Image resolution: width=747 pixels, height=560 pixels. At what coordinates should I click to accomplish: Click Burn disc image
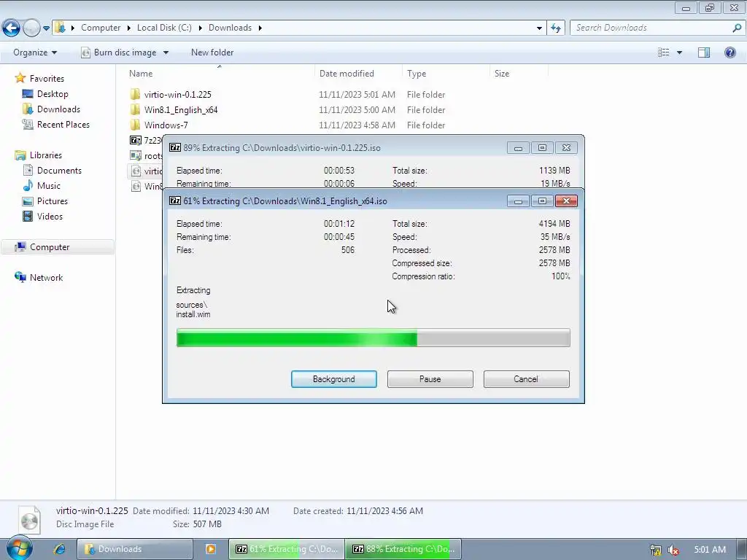tap(119, 52)
